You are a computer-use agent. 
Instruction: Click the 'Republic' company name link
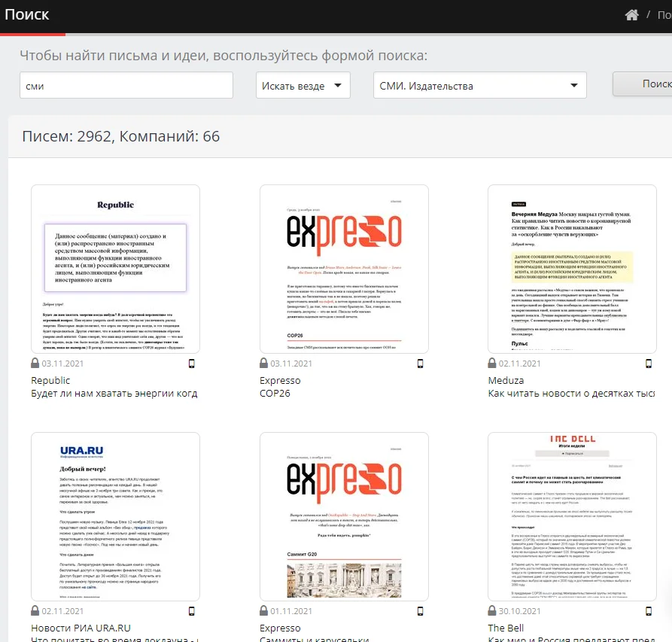[x=50, y=380]
